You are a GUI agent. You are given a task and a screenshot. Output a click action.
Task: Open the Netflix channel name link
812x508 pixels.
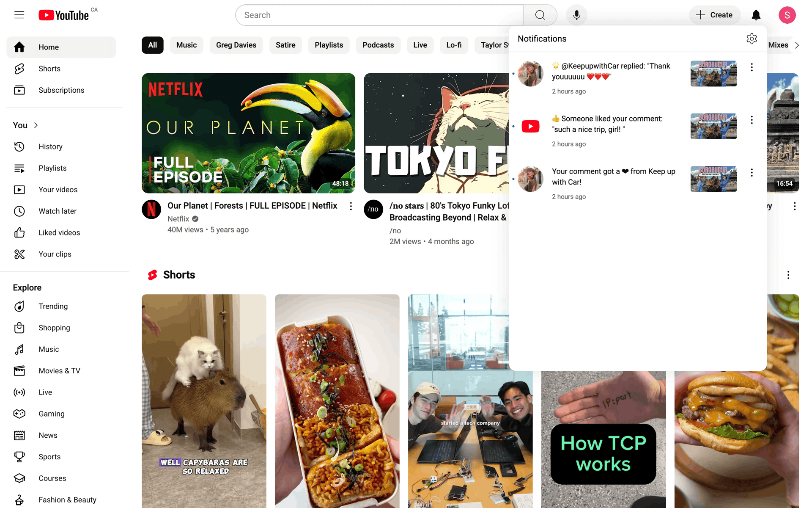pyautogui.click(x=178, y=219)
